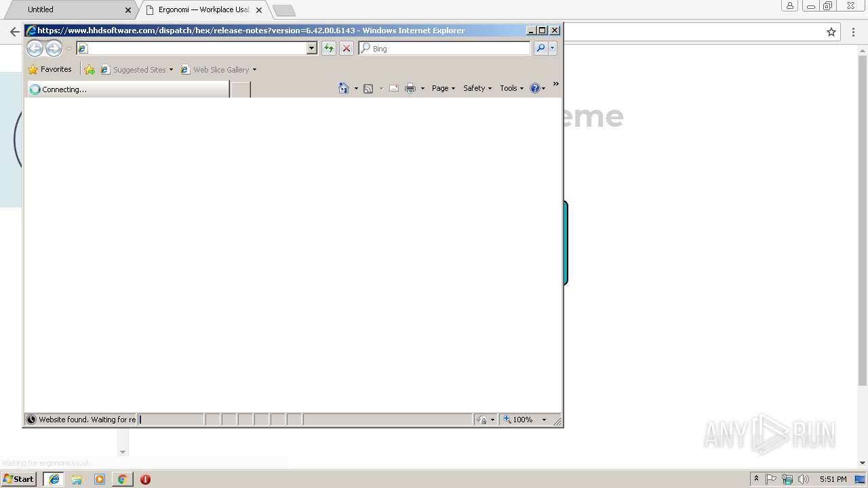This screenshot has height=488, width=868.
Task: Close the Untitled Chrome tab
Action: 128,10
